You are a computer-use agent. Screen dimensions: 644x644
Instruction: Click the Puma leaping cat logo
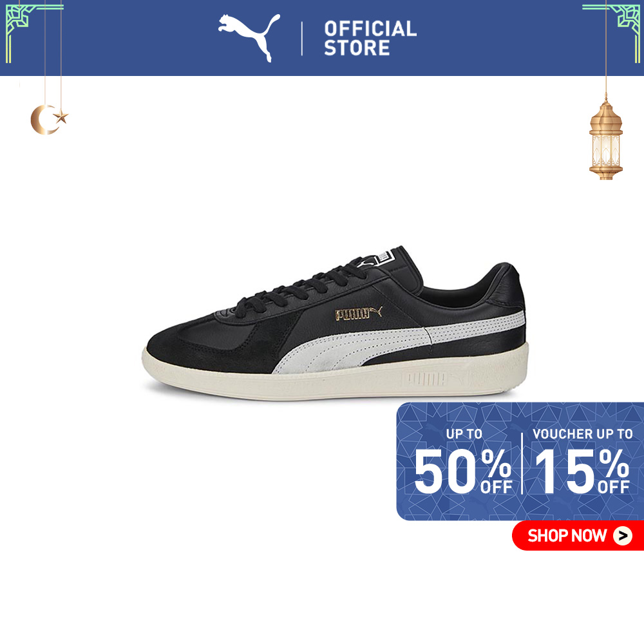(249, 37)
